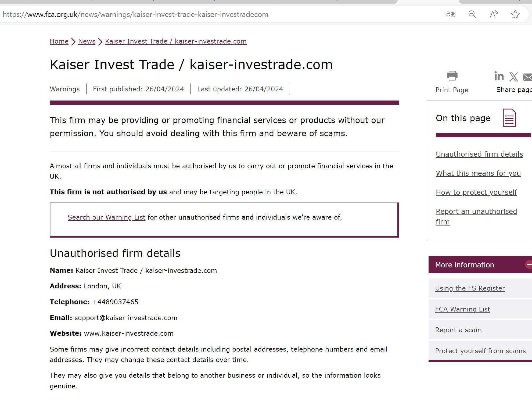Share page via email envelope icon
The height and width of the screenshot is (401, 532).
(x=527, y=77)
